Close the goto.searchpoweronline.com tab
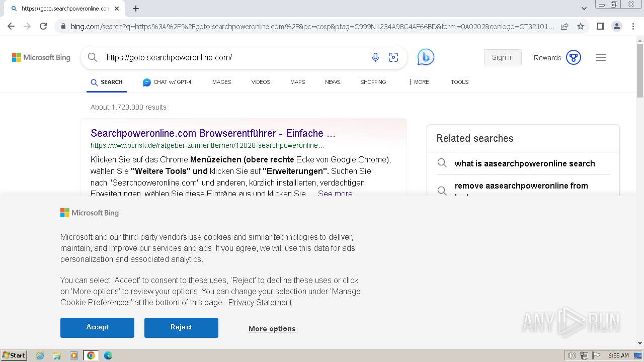The height and width of the screenshot is (362, 644). click(x=117, y=9)
